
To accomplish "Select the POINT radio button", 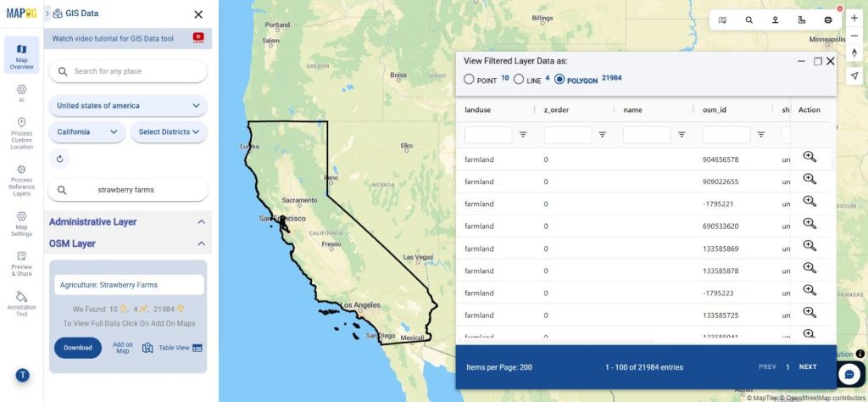I will [470, 79].
